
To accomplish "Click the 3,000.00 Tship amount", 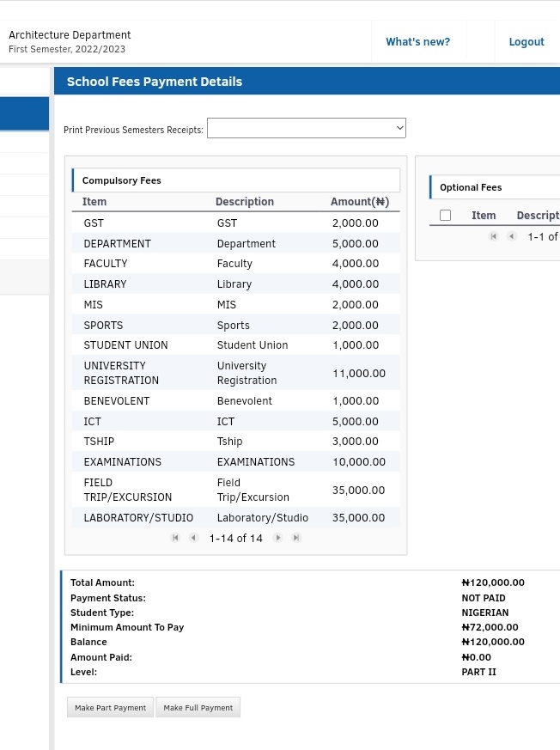I will coord(356,442).
